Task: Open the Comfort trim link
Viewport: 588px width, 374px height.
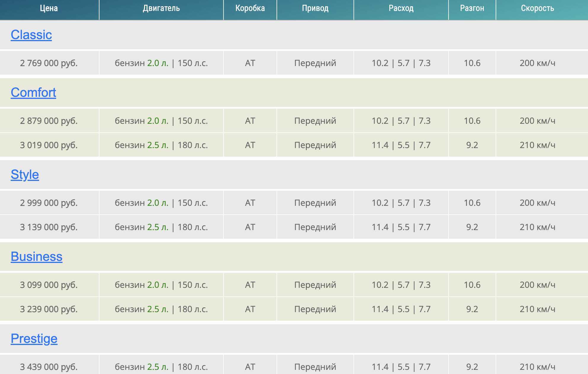Action: 33,93
